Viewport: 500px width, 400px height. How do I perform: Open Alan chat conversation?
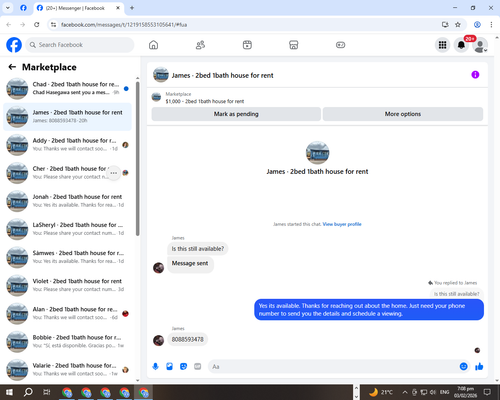click(68, 313)
